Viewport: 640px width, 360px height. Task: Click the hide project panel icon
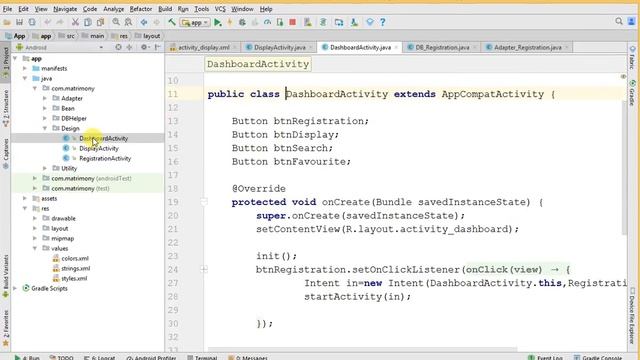click(x=158, y=47)
